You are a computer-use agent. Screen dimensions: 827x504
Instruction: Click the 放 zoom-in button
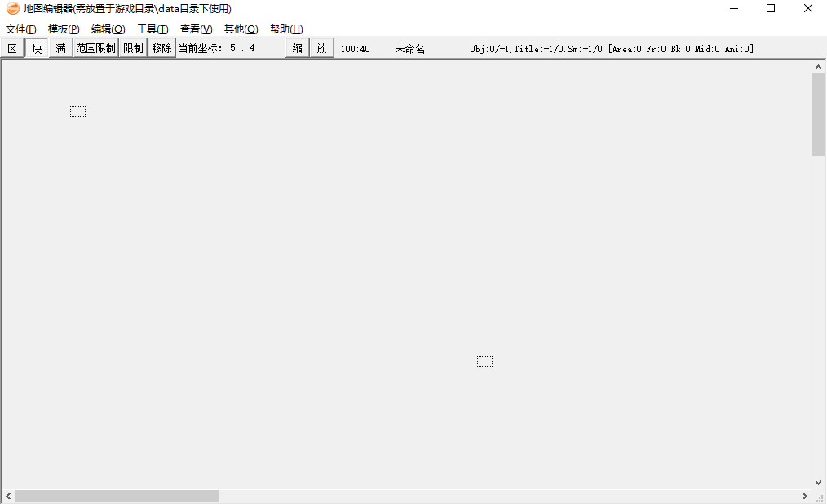(x=321, y=48)
